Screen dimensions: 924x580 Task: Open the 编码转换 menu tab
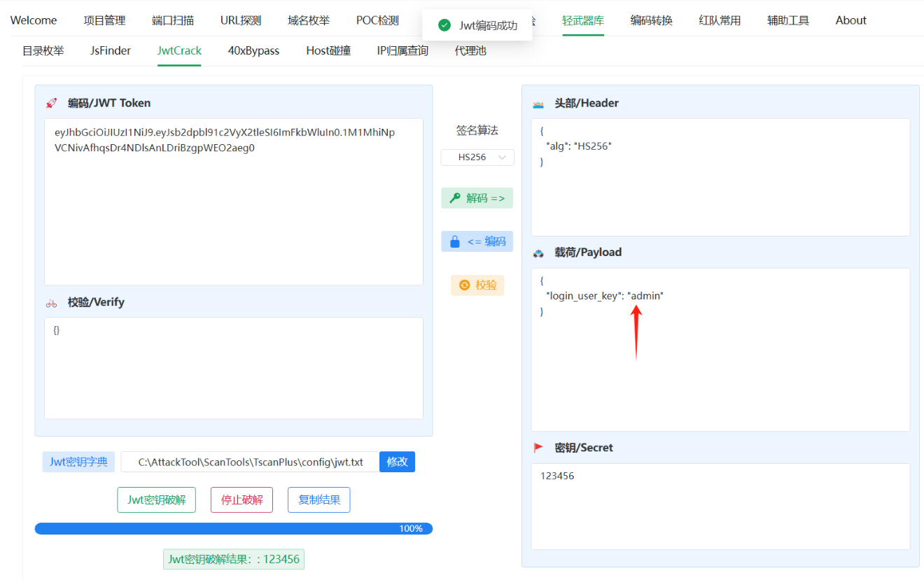(651, 20)
